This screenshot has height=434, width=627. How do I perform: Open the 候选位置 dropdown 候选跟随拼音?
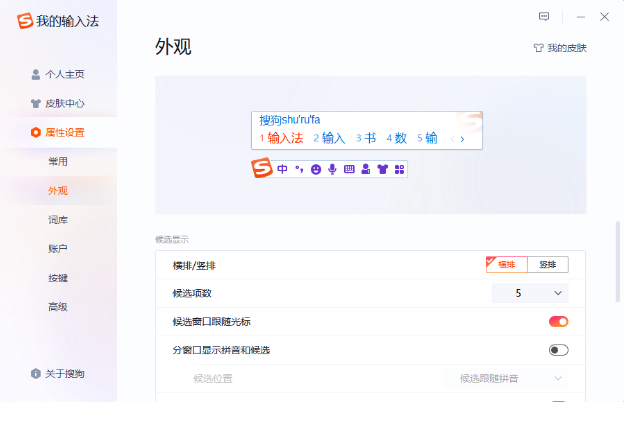coord(506,378)
